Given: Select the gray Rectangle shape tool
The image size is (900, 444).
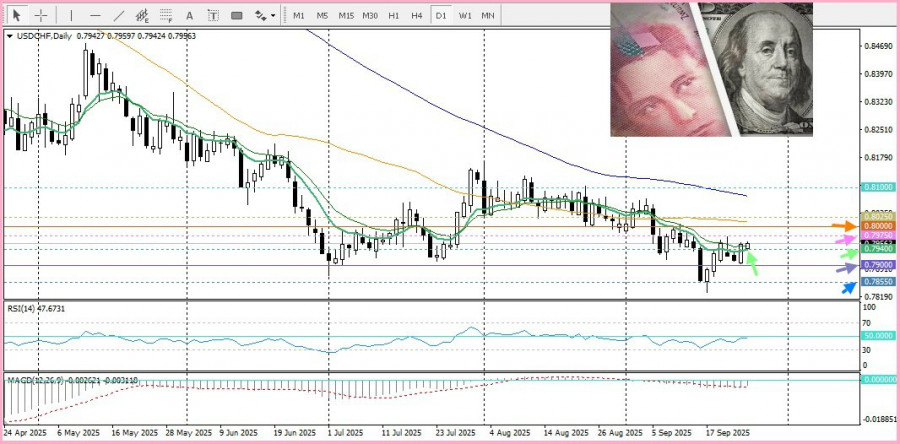Looking at the screenshot, I should [x=236, y=15].
